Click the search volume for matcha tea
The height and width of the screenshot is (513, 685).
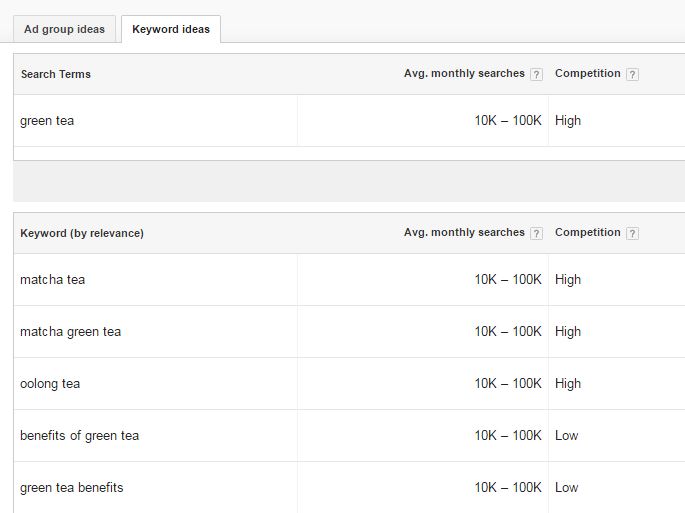click(508, 280)
